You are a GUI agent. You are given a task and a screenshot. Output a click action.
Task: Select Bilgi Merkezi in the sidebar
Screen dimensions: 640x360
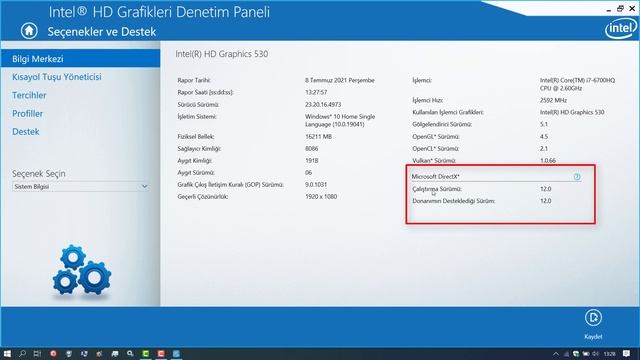point(80,59)
